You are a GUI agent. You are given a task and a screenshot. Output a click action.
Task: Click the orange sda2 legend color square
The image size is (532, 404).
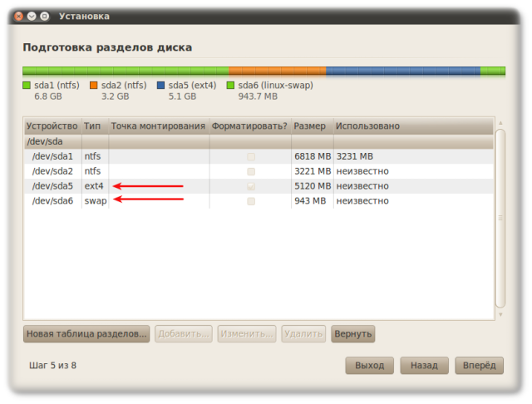pos(94,85)
